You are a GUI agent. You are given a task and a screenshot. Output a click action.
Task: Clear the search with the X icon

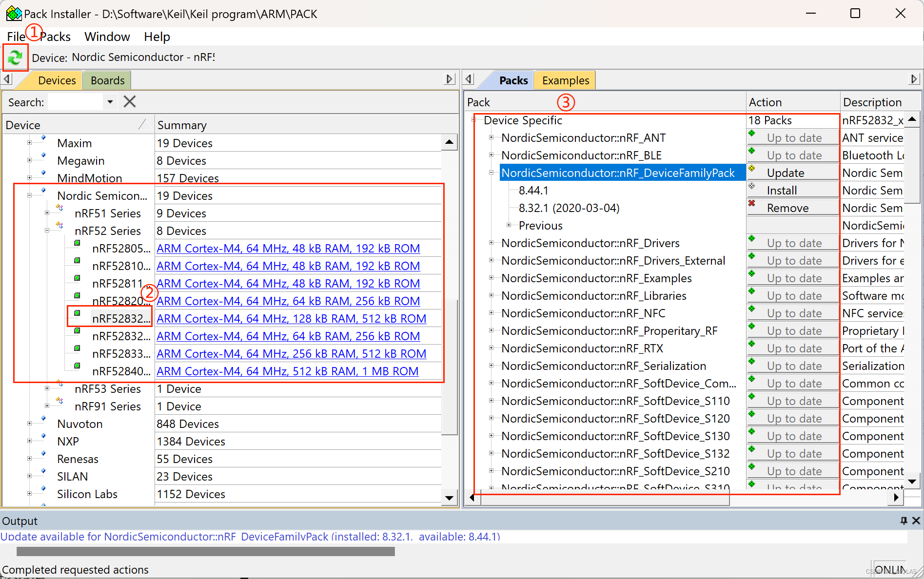coord(129,102)
